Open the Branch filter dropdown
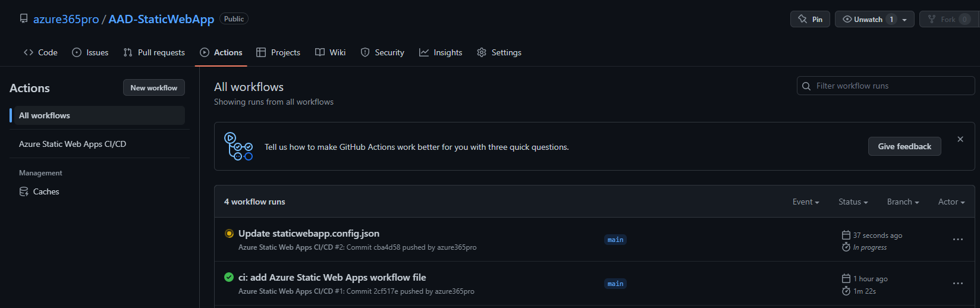Viewport: 980px width, 308px height. pos(903,202)
